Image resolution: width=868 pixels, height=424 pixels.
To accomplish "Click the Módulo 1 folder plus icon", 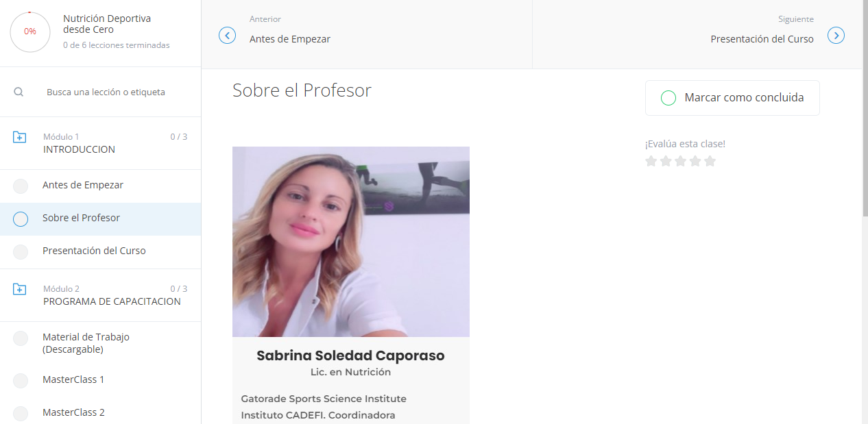I will [20, 137].
